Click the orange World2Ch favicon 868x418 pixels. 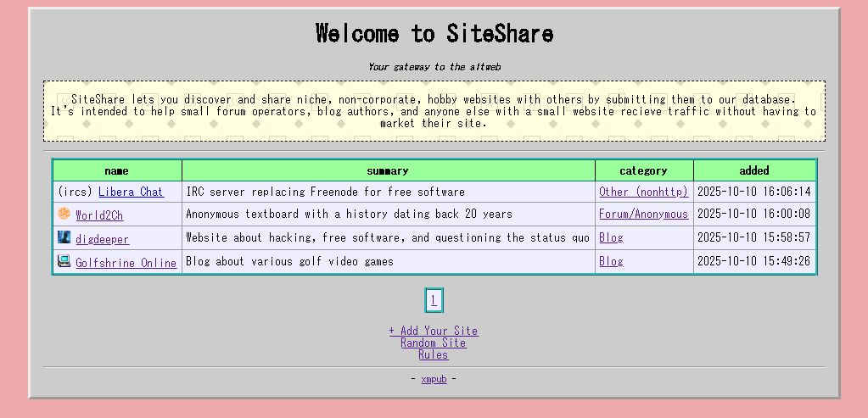pyautogui.click(x=64, y=214)
